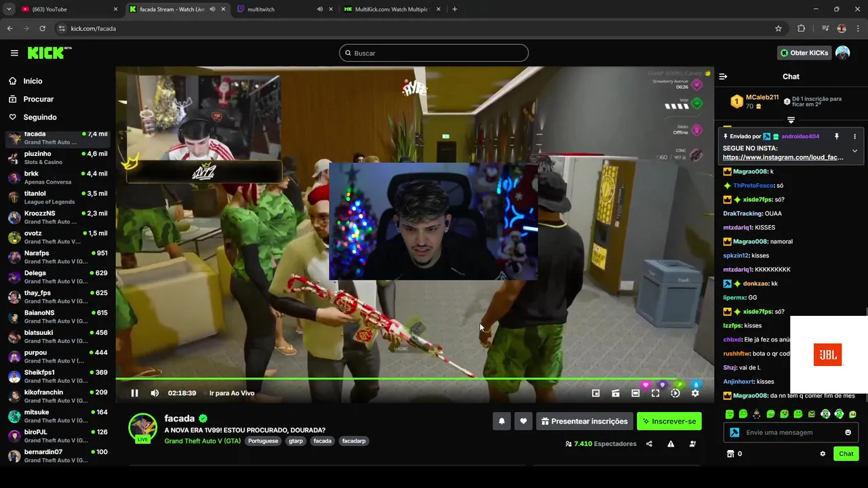Open Narafps channel in sidebar
Screen dimensions: 868x488
point(58,257)
